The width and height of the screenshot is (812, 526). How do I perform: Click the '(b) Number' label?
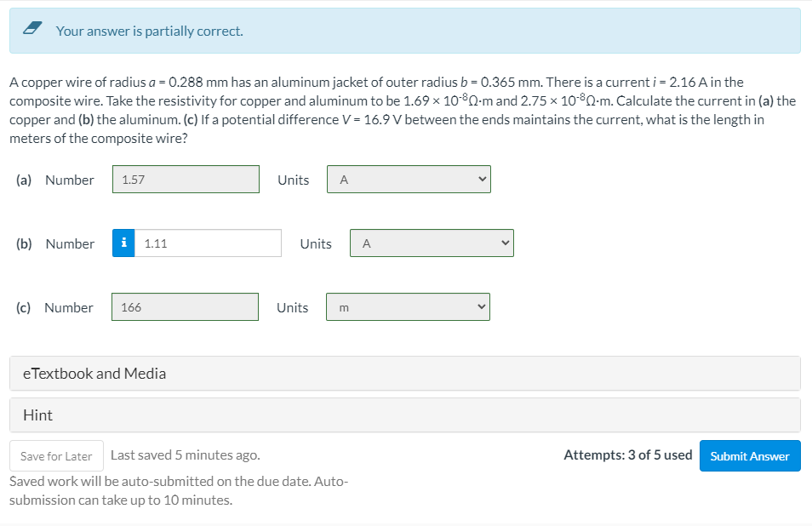(x=55, y=243)
